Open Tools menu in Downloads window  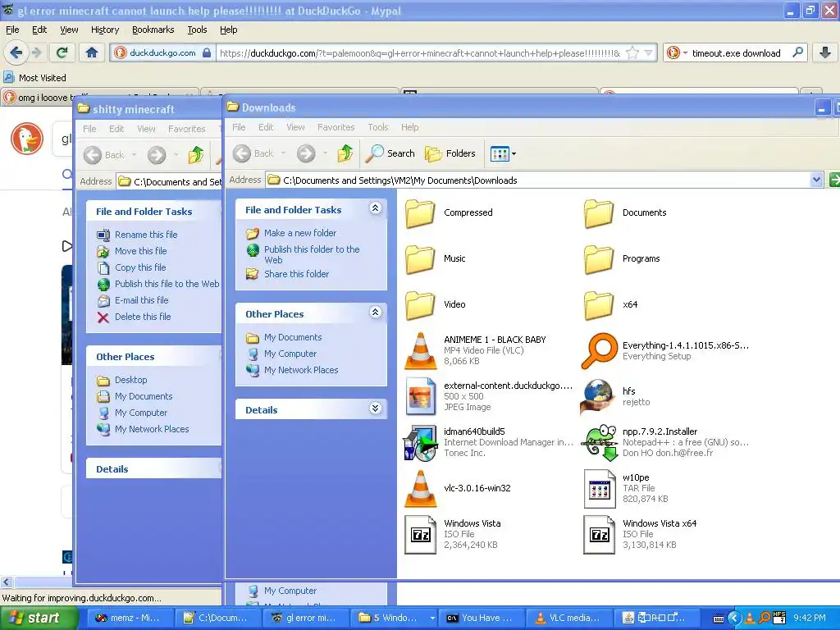[377, 127]
